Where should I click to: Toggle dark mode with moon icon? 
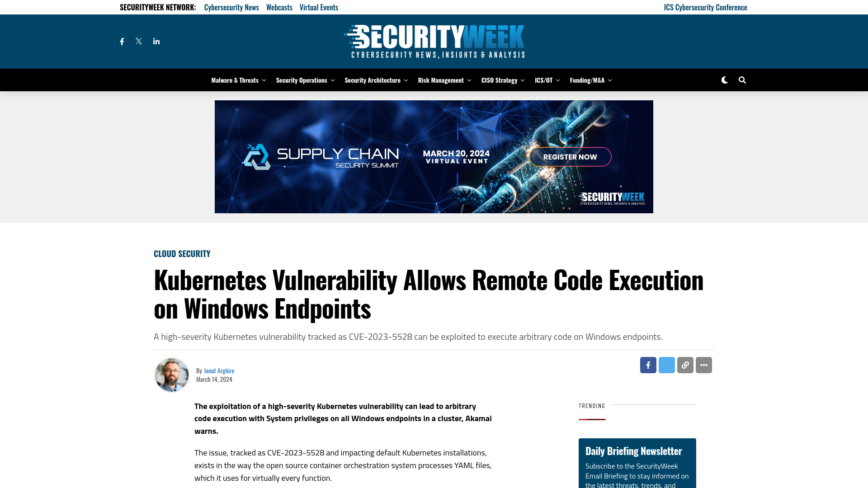click(x=724, y=80)
